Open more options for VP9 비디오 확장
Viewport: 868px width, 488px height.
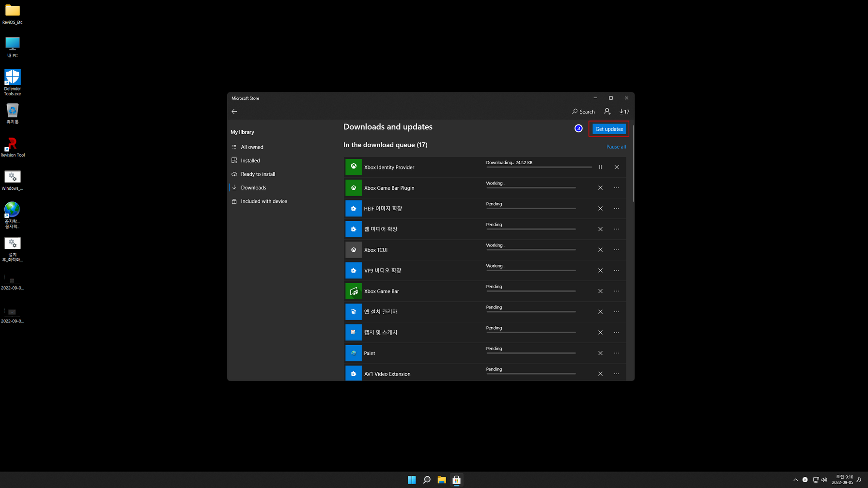tap(617, 271)
